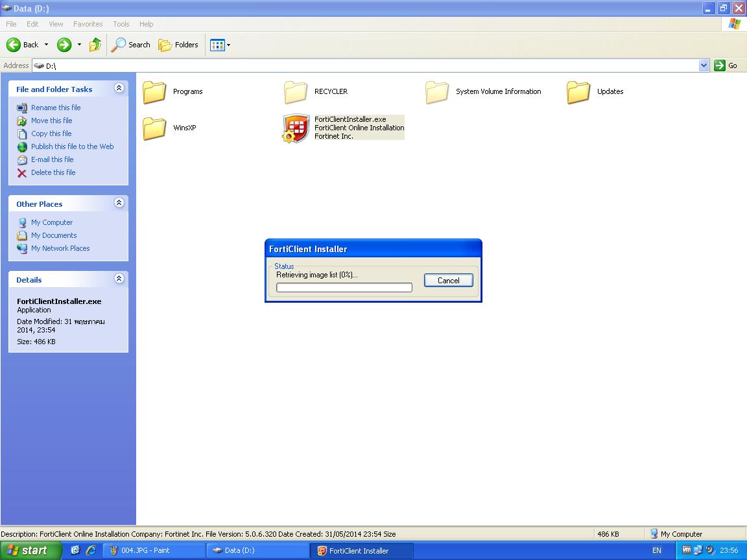Launch Internet Explorer from quick launch
The image size is (747, 560).
[91, 550]
